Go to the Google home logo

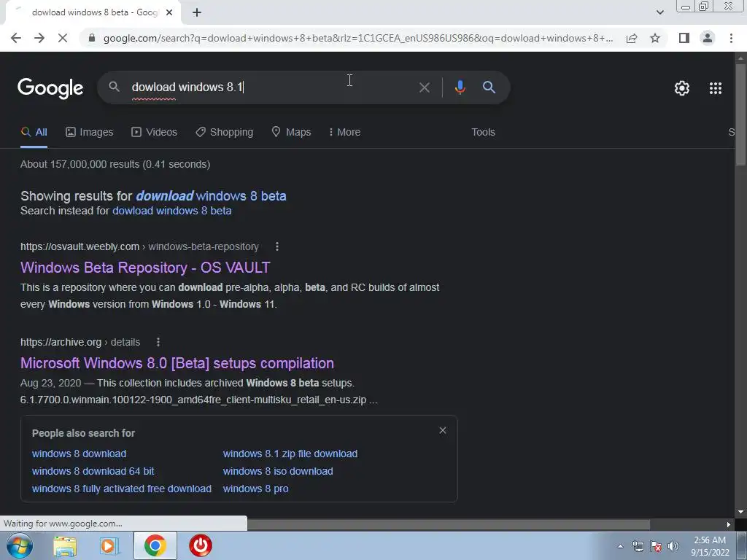click(50, 88)
